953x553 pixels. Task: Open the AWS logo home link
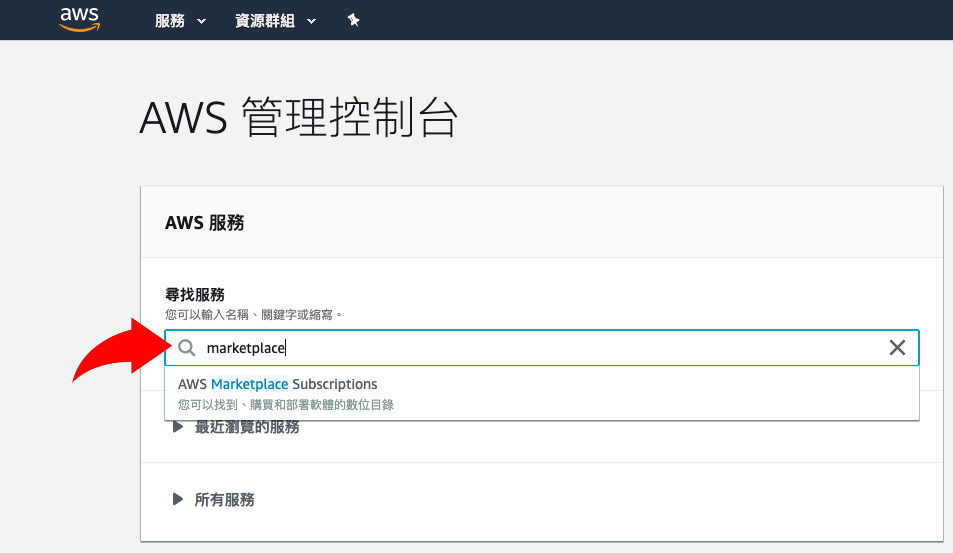[80, 19]
